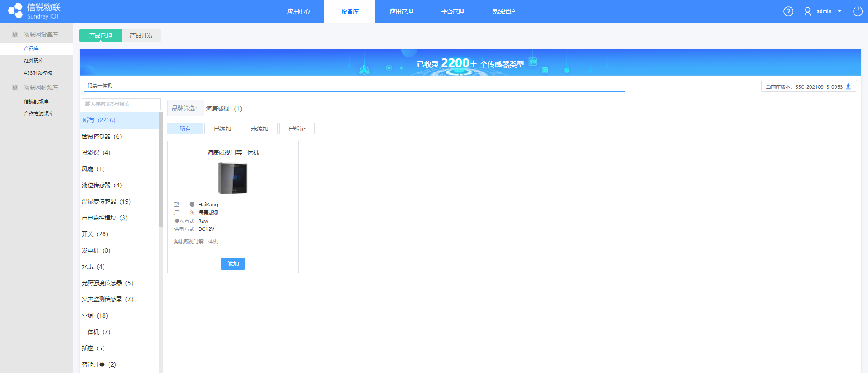Viewport: 868px width, 373px height.
Task: Select category 光照强度传感器 (5)
Action: click(119, 283)
